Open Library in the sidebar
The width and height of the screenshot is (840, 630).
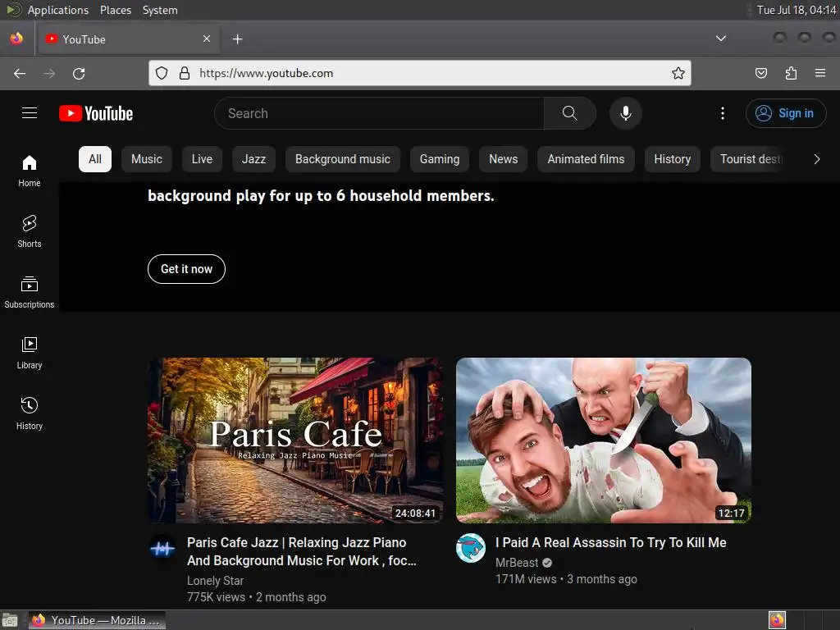pos(30,353)
